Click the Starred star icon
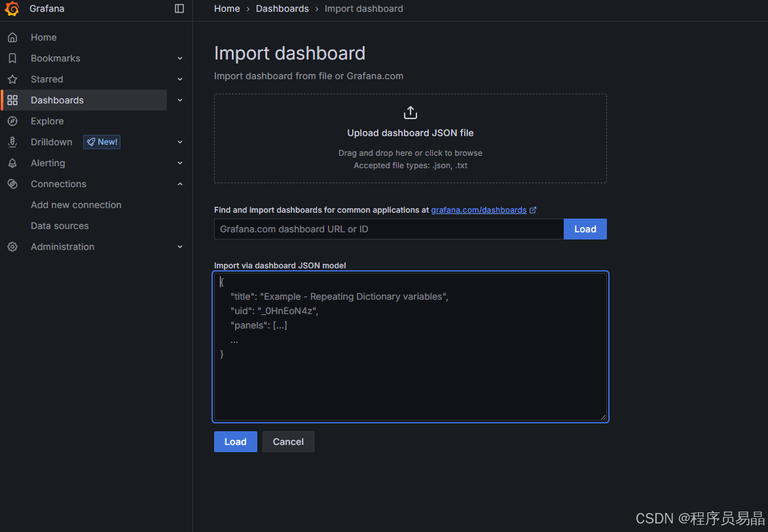768x532 pixels. (x=12, y=79)
